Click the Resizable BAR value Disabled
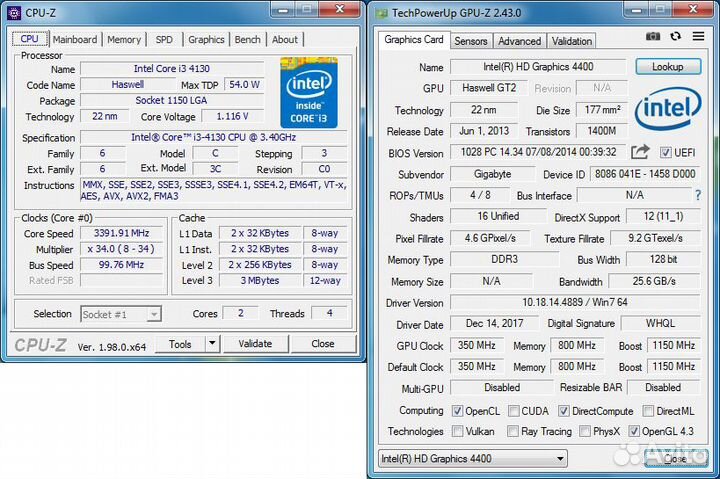The height and width of the screenshot is (479, 720). point(663,388)
